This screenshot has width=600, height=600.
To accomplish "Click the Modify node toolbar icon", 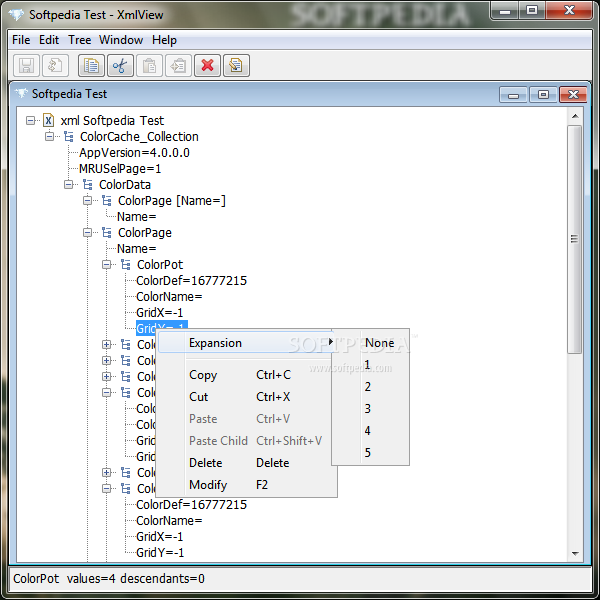I will [236, 65].
